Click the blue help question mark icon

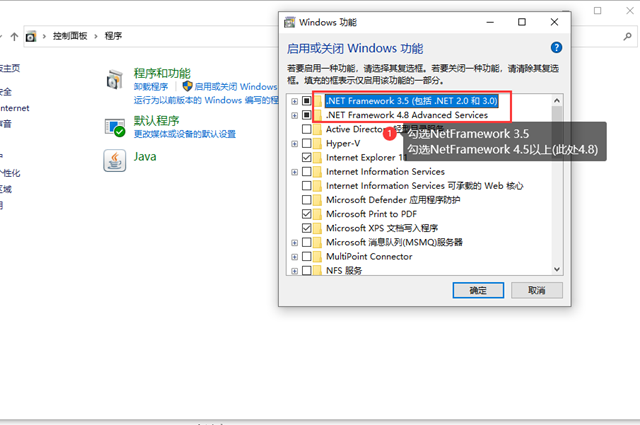click(556, 48)
